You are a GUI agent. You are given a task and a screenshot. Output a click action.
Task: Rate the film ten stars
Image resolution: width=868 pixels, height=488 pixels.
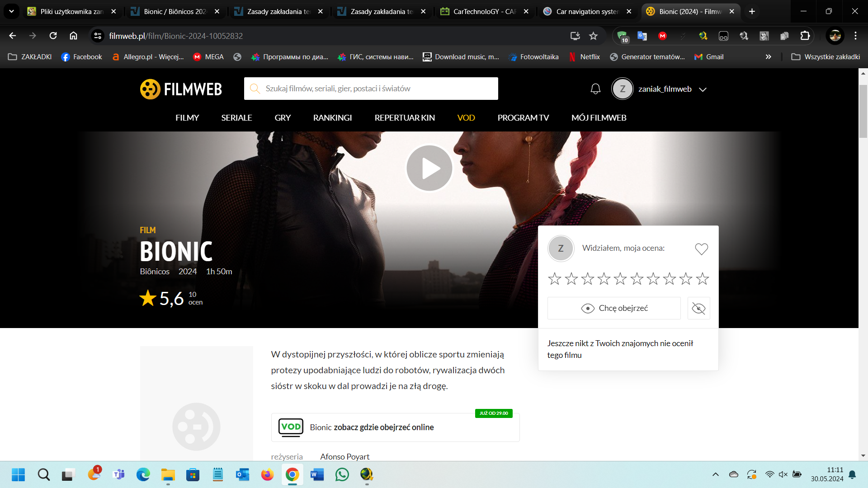[702, 279]
